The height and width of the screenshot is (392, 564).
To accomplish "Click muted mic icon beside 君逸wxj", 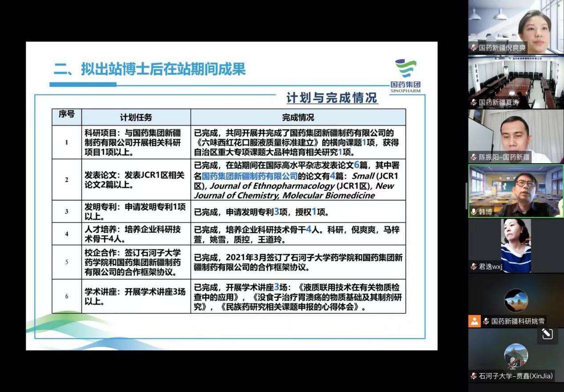I will [x=474, y=267].
